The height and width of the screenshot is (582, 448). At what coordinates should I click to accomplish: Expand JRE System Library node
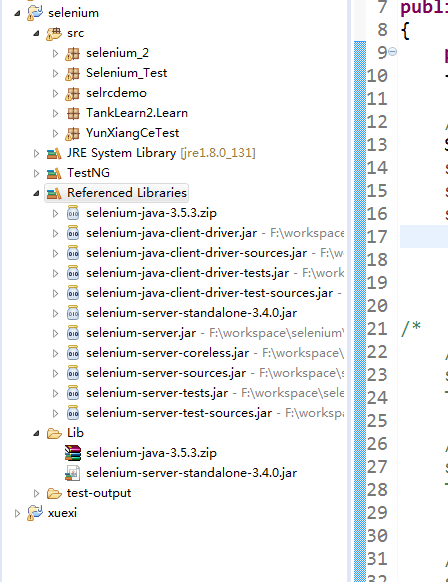[36, 153]
